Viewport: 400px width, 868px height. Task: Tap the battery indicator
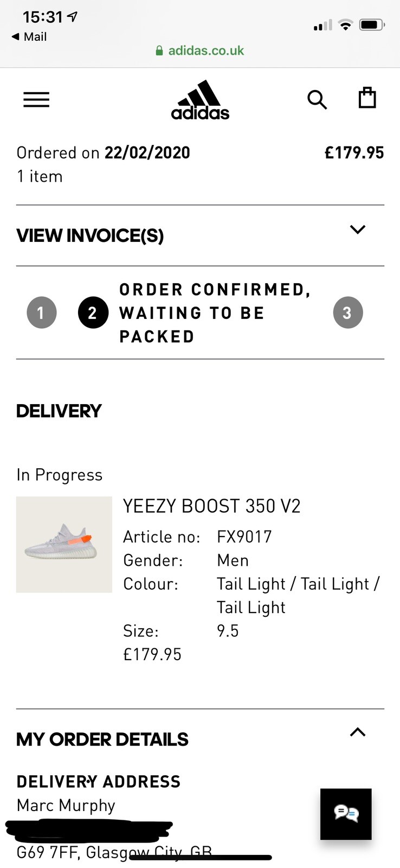[372, 24]
